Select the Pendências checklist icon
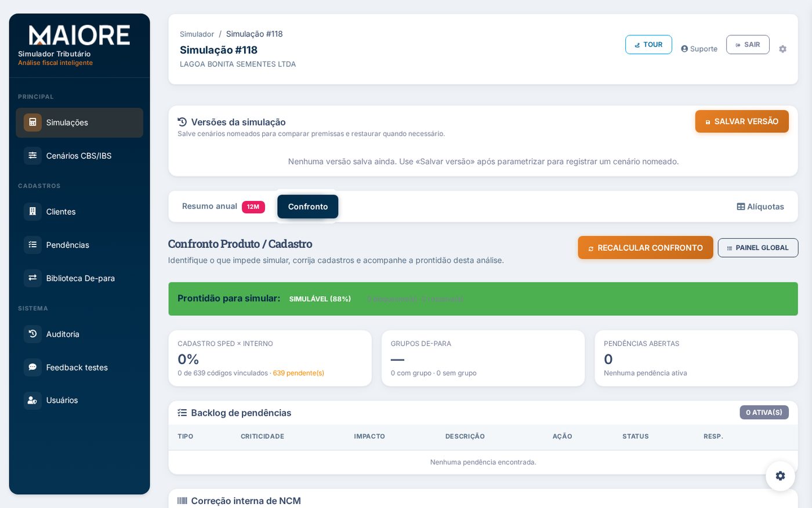Screen dimensions: 812x508 (x=32, y=245)
